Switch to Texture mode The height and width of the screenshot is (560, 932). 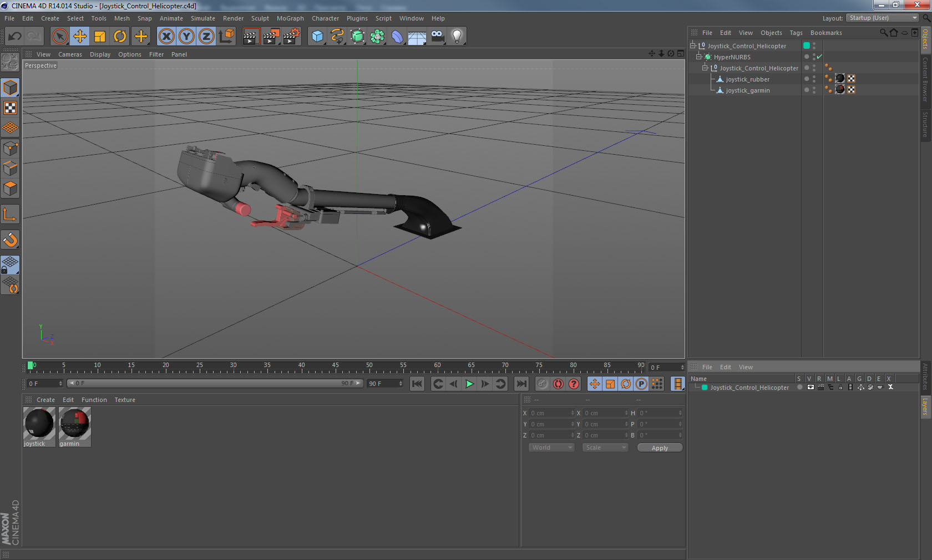pos(10,108)
